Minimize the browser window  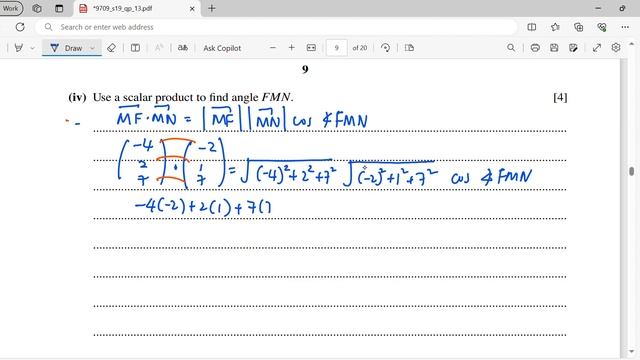pos(598,8)
